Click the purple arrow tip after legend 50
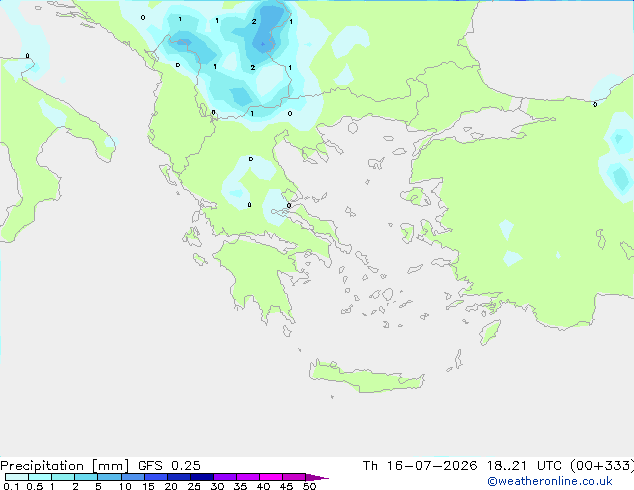The height and width of the screenshot is (490, 634). (317, 477)
